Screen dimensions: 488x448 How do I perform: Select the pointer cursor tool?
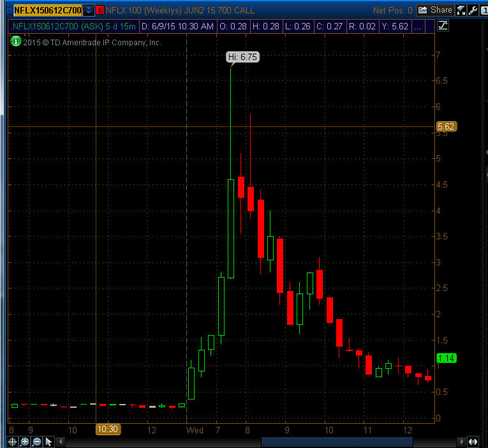pyautogui.click(x=48, y=441)
